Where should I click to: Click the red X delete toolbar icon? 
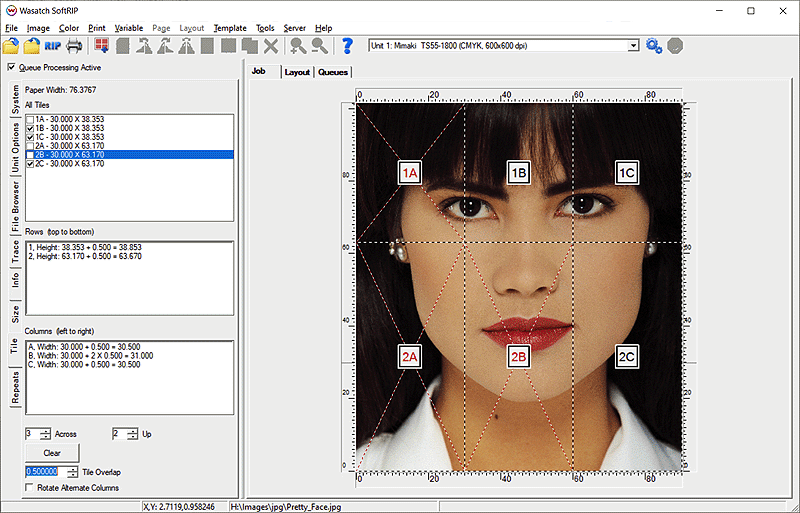[271, 46]
